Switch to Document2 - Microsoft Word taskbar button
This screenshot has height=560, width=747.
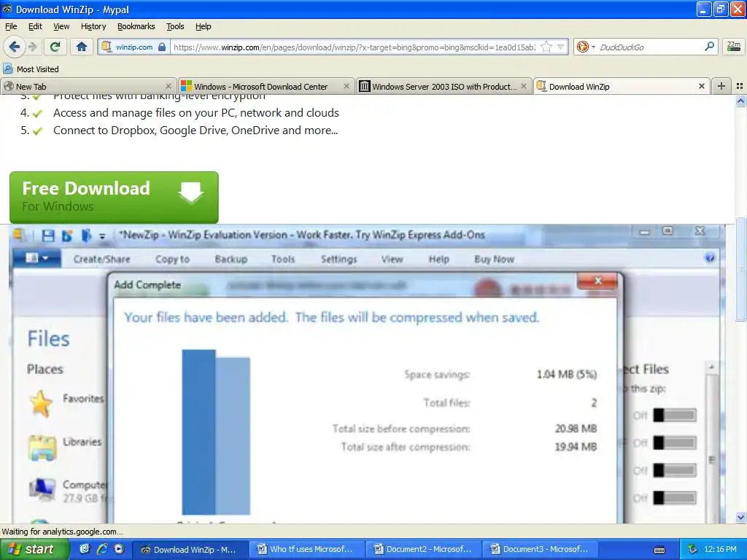tap(422, 549)
